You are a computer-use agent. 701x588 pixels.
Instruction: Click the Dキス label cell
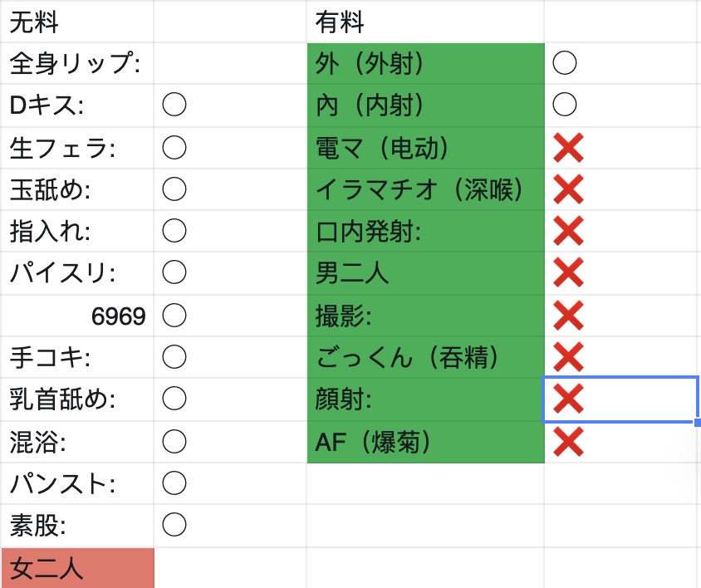click(77, 105)
